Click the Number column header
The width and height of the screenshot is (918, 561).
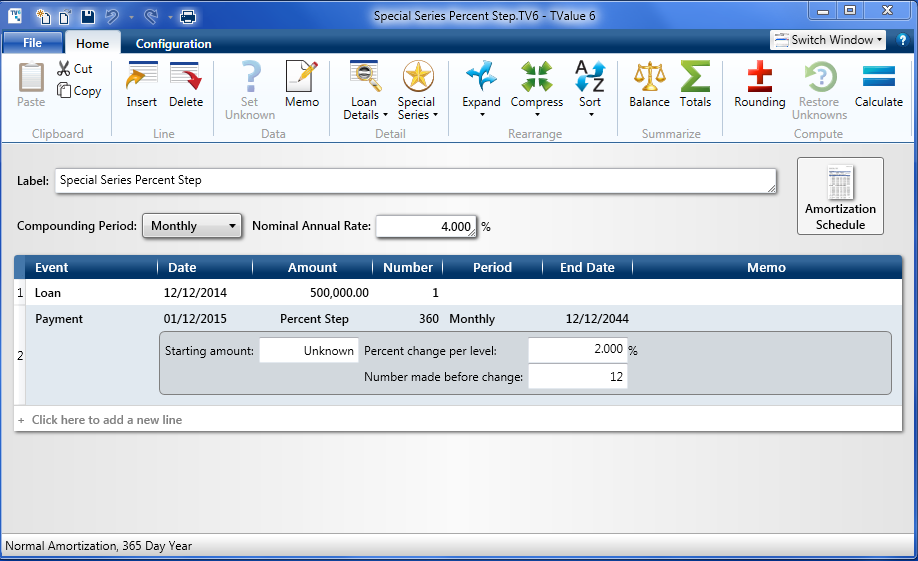(x=408, y=268)
